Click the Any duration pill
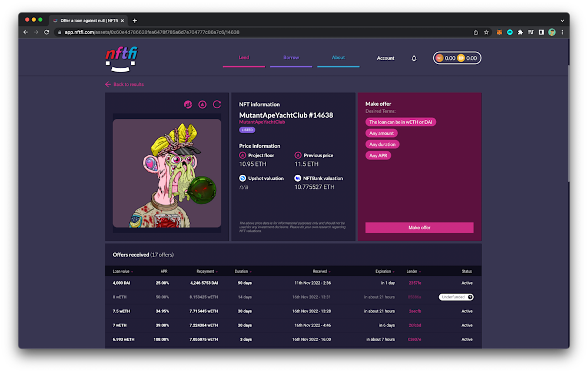The width and height of the screenshot is (588, 373). point(382,144)
